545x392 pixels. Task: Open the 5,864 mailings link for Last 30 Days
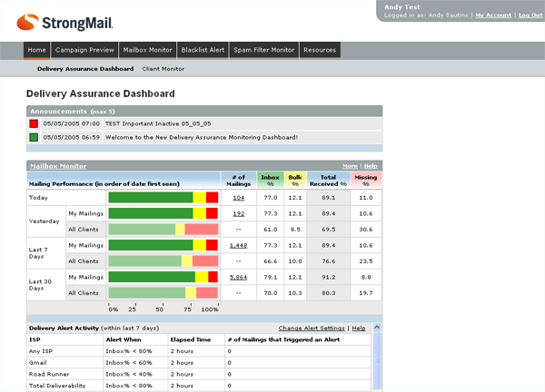pos(238,278)
